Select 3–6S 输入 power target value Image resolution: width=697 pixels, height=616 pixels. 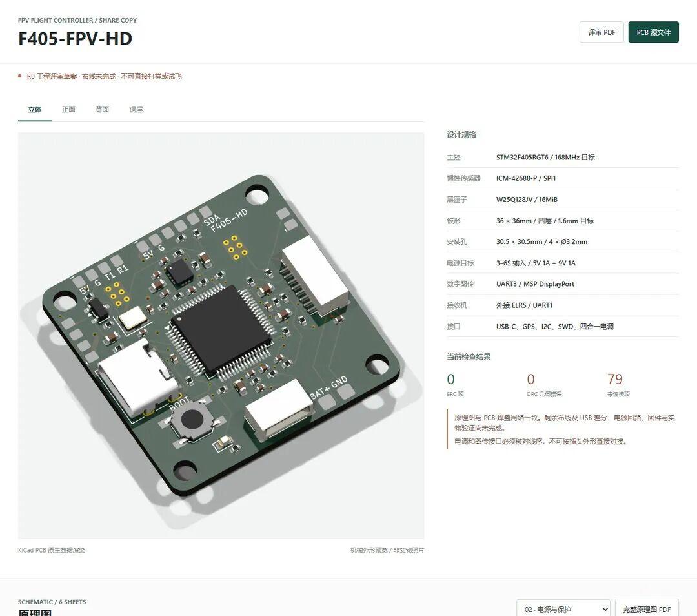click(536, 263)
